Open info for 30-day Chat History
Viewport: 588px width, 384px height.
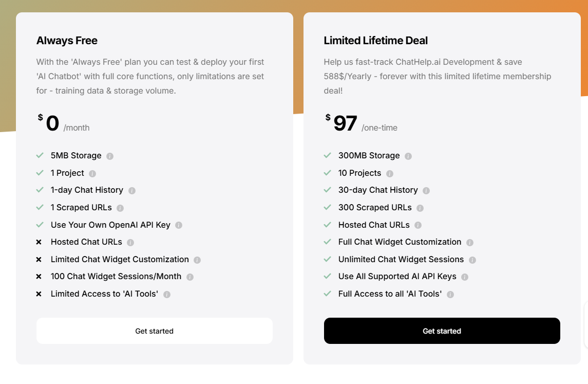[x=426, y=190]
